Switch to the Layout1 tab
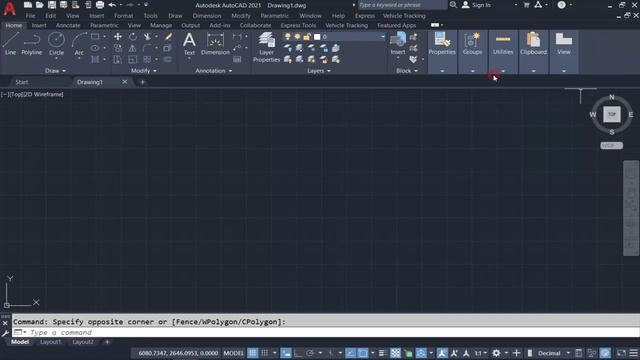 coord(51,342)
